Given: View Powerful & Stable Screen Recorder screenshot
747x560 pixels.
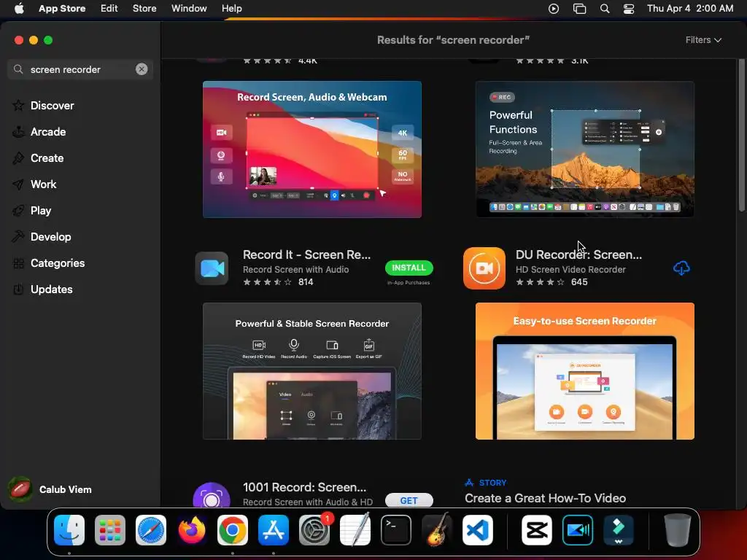Looking at the screenshot, I should click(312, 371).
